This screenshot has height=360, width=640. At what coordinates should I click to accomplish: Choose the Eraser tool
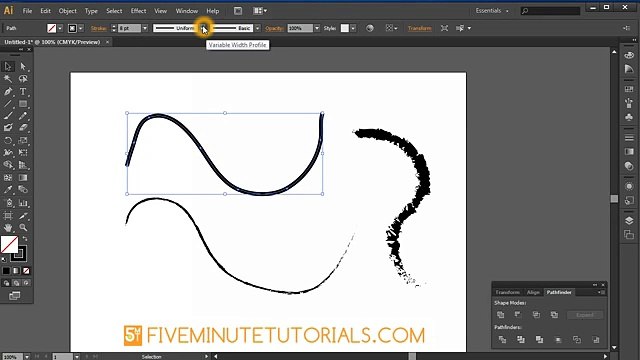click(23, 128)
